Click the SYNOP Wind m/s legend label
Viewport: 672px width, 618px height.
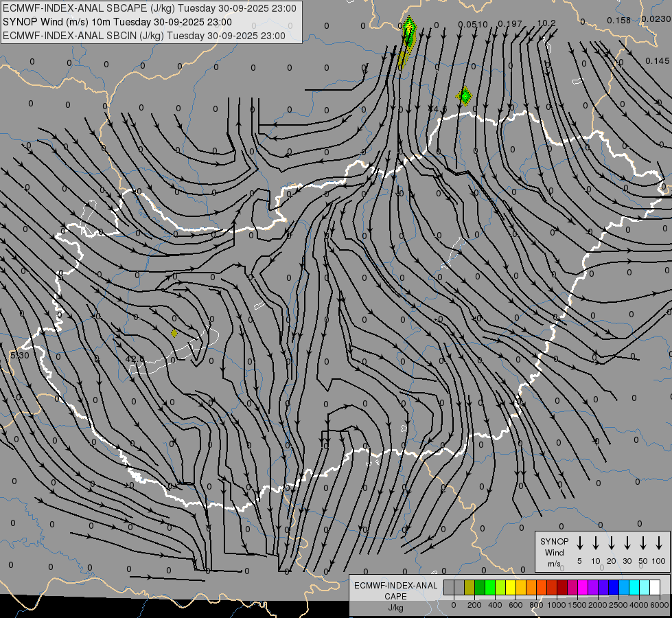point(554,552)
